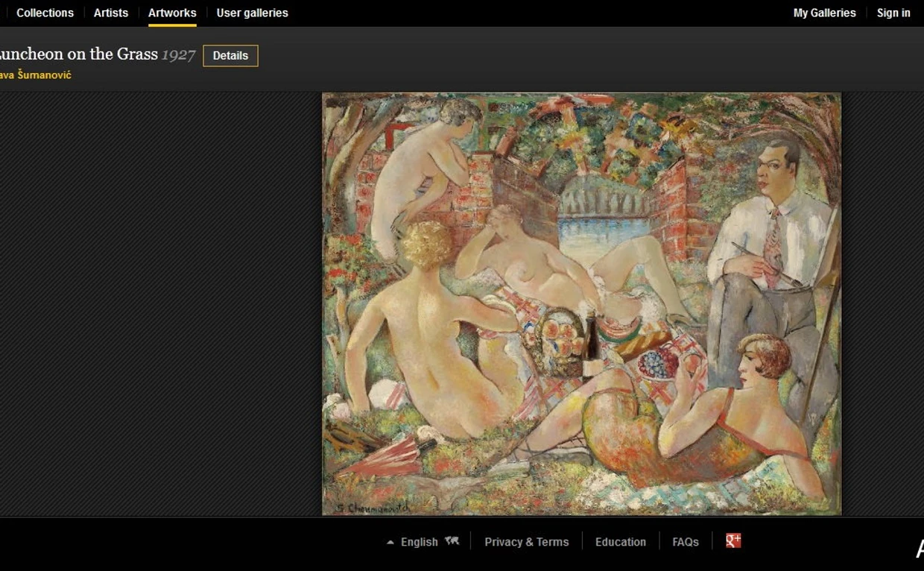Click the partial logo at bottom right

[x=919, y=549]
